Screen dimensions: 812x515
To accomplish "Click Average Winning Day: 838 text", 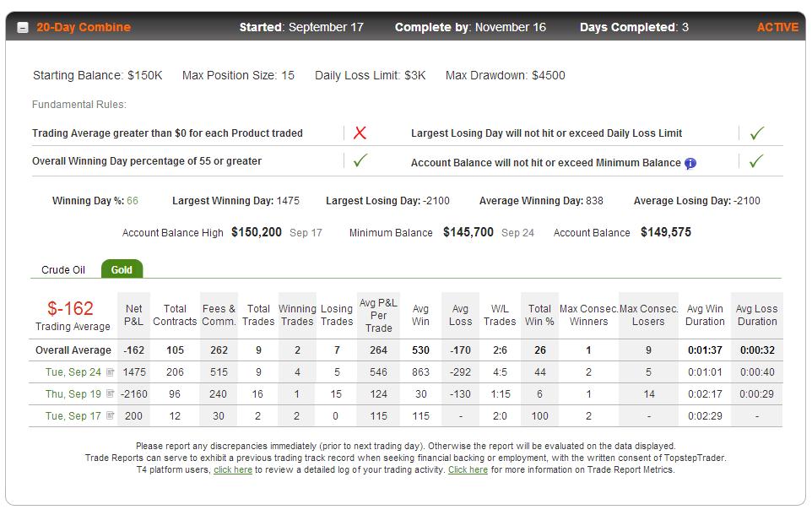I will pos(541,200).
